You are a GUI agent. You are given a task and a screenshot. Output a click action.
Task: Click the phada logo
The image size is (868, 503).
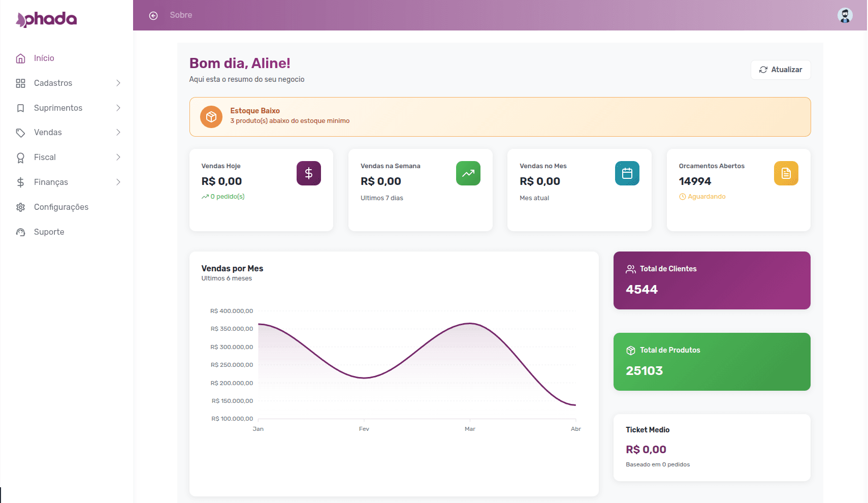click(x=46, y=19)
